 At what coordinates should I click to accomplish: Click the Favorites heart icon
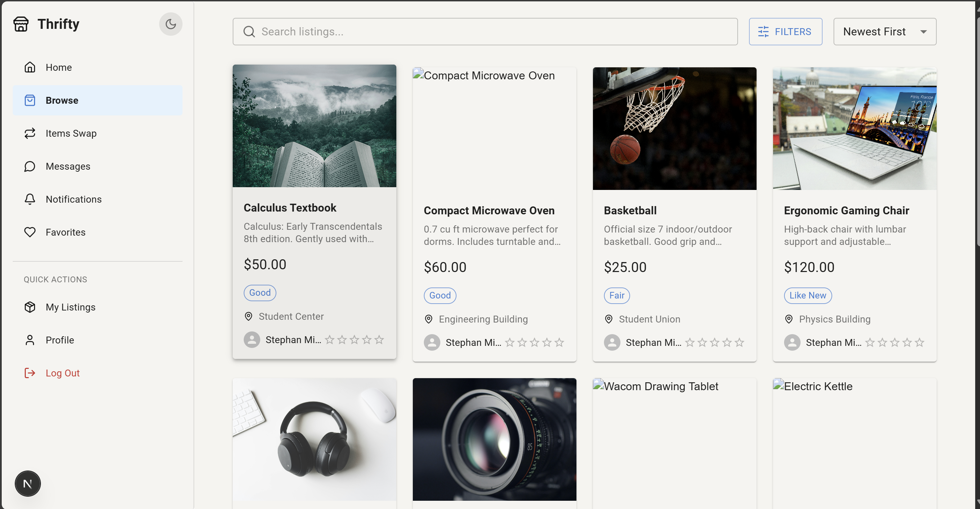pos(30,232)
